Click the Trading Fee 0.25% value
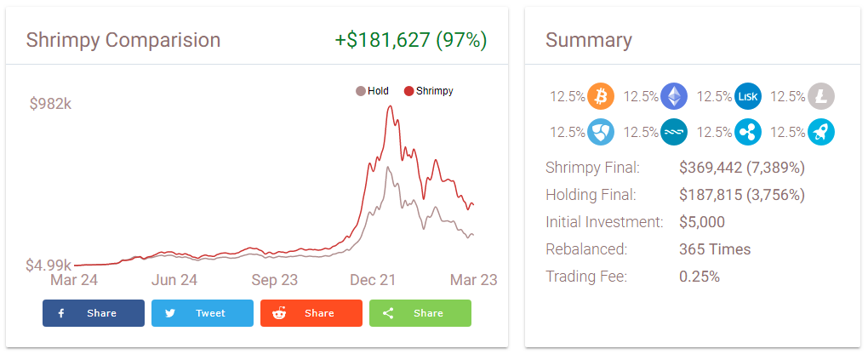 click(x=700, y=277)
